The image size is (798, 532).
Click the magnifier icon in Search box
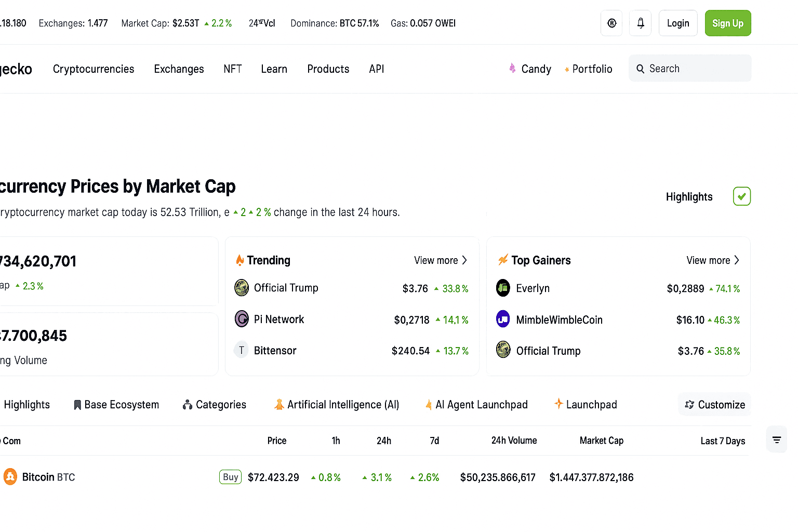[x=641, y=69]
